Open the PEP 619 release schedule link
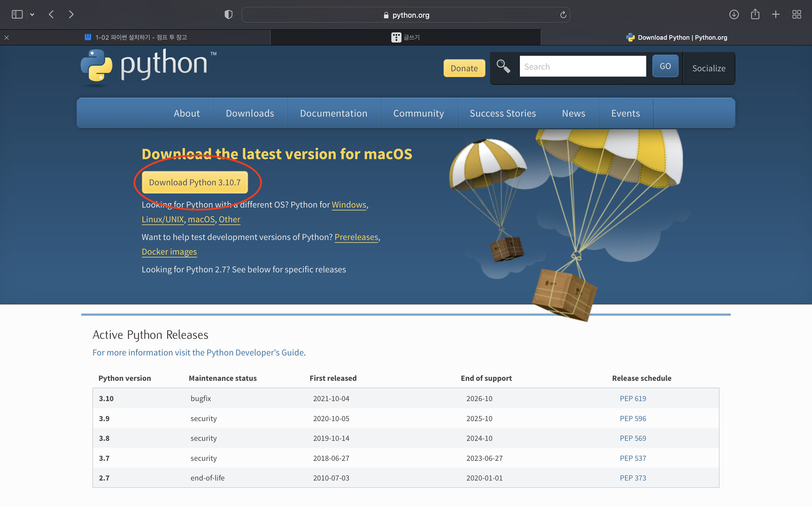This screenshot has height=507, width=812. 632,398
